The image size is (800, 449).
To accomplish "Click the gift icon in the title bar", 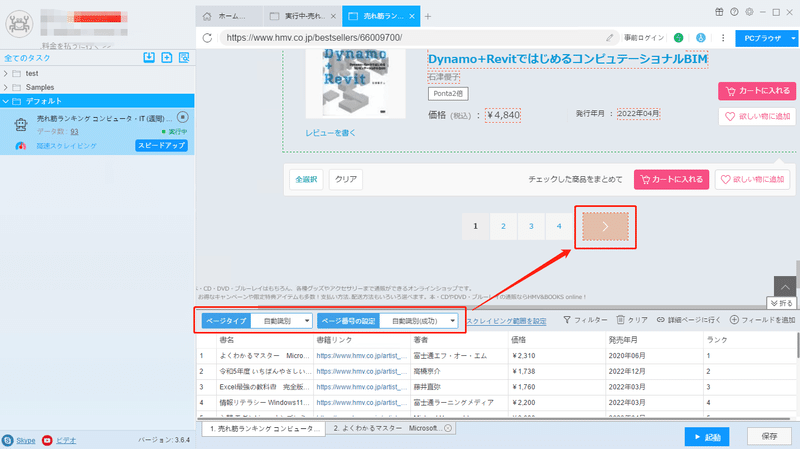I will click(719, 12).
